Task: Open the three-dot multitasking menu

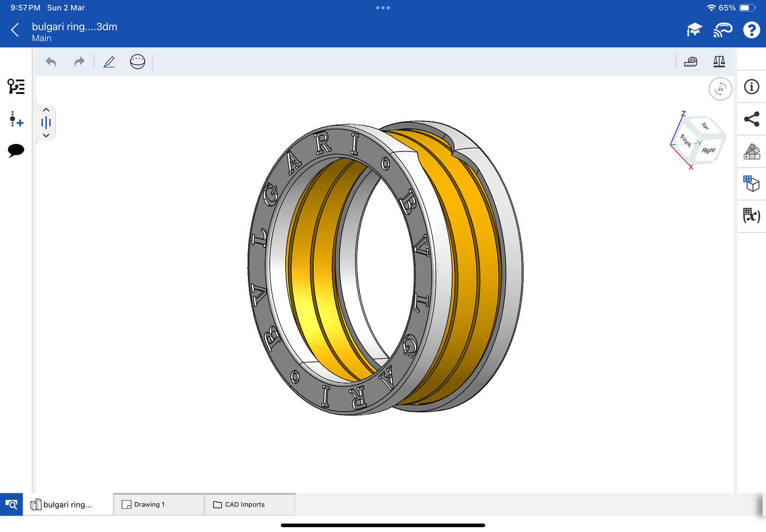Action: pos(383,8)
